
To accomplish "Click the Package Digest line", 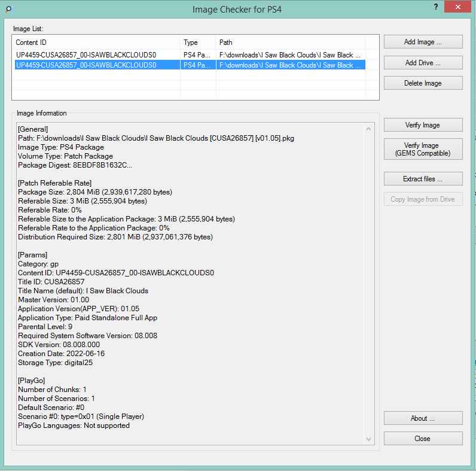I will click(75, 165).
